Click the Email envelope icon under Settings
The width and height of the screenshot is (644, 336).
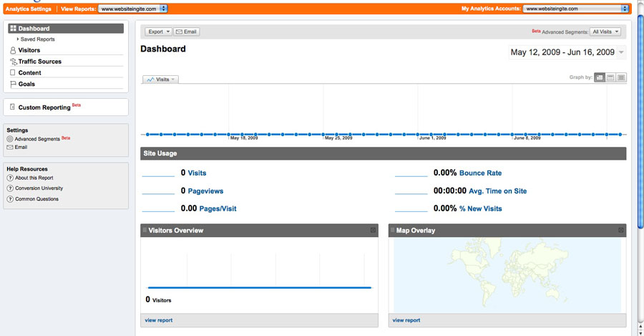click(x=10, y=148)
